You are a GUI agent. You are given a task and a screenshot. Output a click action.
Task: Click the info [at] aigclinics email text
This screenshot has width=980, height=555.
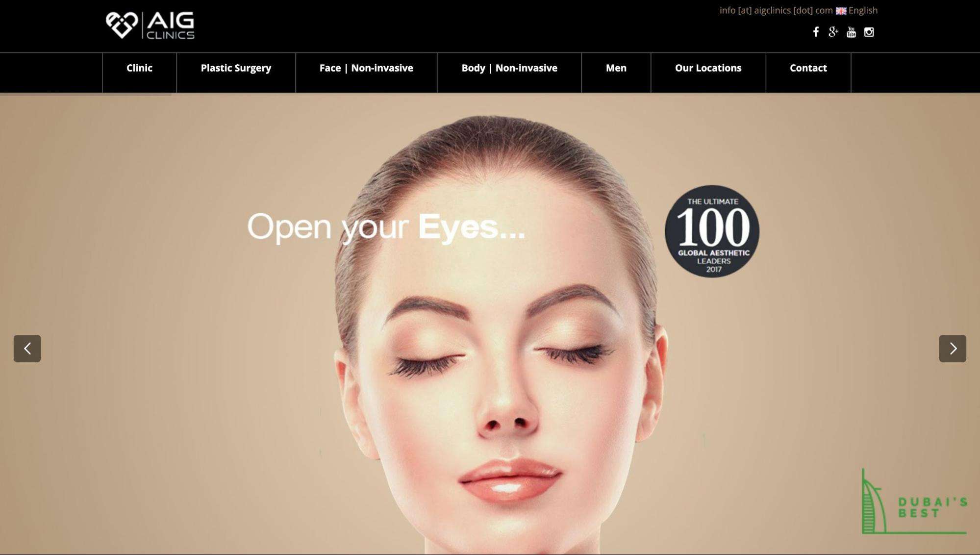pos(776,10)
